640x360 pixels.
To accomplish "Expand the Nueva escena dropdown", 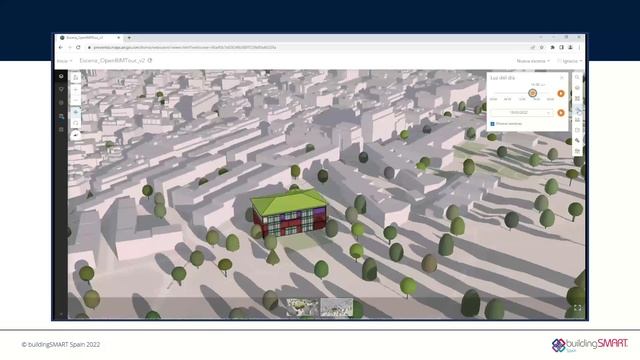I will 533,61.
